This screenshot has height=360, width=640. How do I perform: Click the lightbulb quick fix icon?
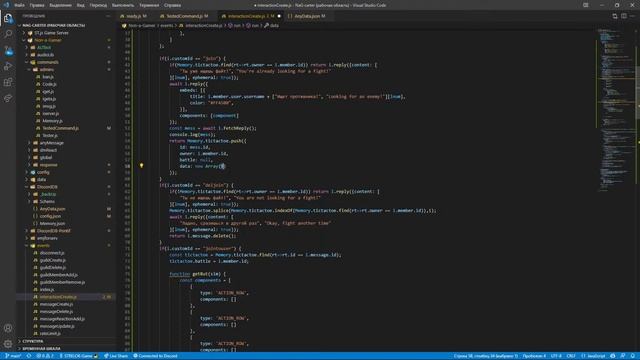click(x=141, y=166)
